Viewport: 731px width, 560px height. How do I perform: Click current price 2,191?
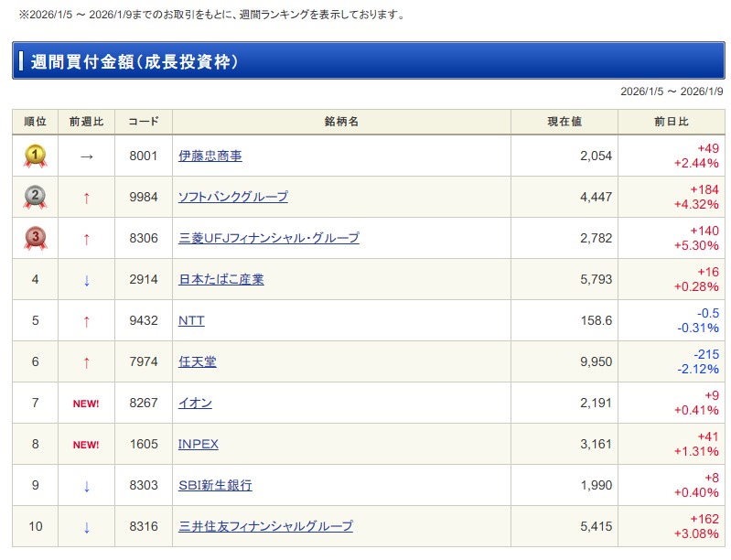point(596,403)
